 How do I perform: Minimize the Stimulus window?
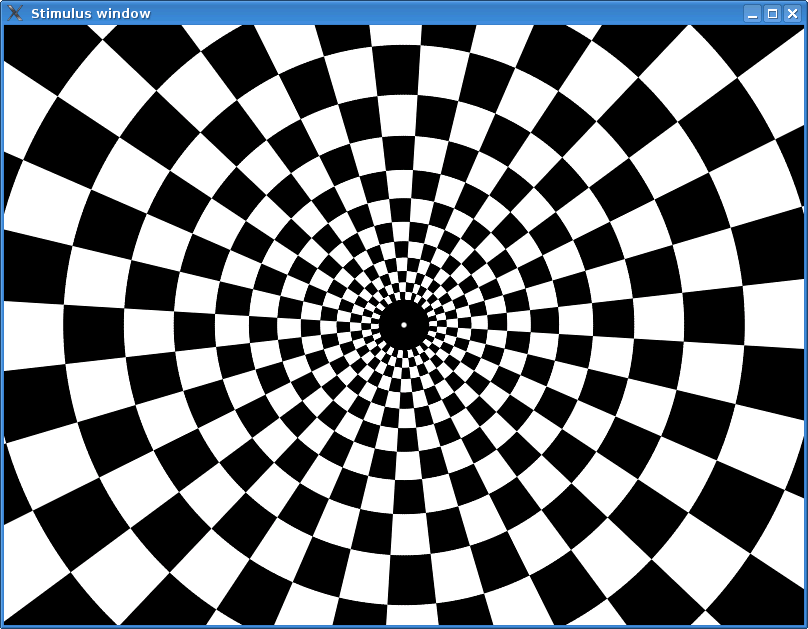click(x=752, y=13)
